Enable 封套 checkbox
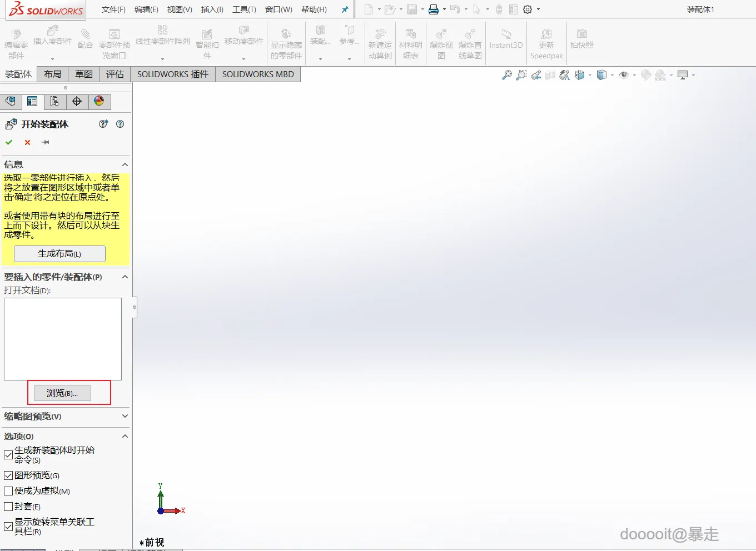 [8, 507]
